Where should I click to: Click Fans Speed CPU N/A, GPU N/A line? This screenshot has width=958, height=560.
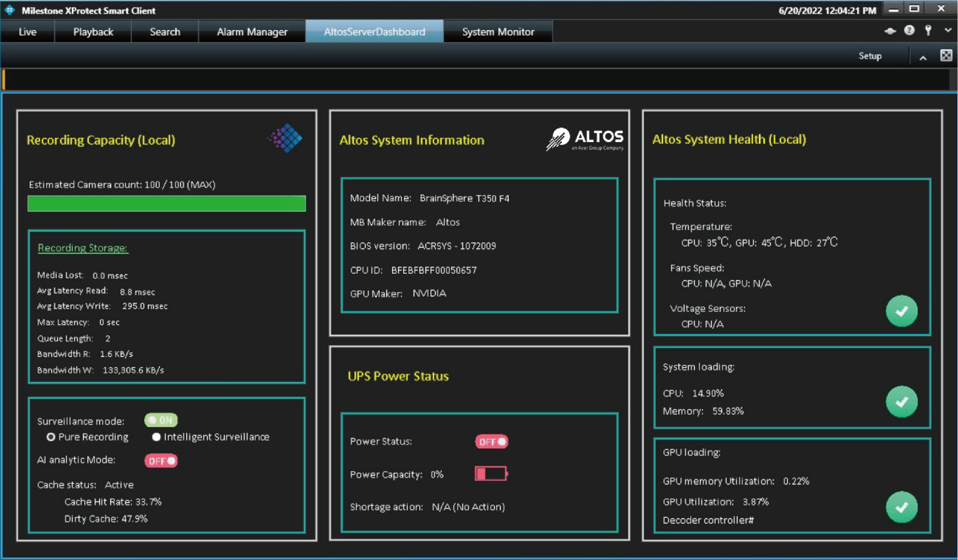tap(726, 284)
